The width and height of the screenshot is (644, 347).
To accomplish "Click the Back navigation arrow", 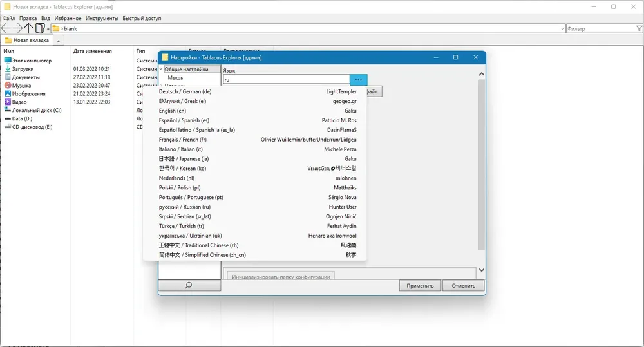I will pos(6,28).
